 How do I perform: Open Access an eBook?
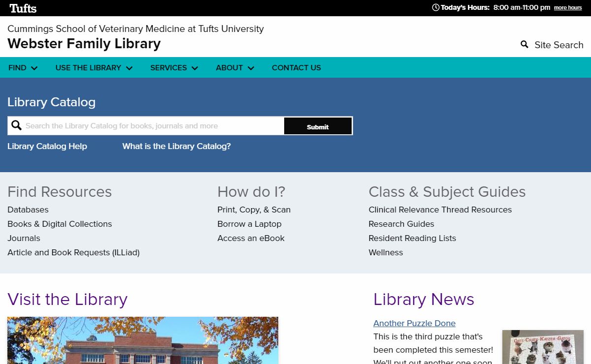pyautogui.click(x=251, y=238)
